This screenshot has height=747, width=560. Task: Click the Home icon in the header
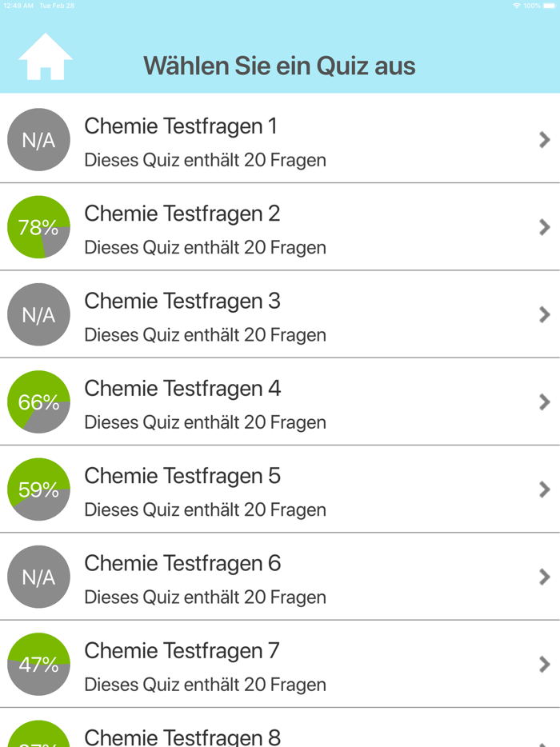point(46,56)
